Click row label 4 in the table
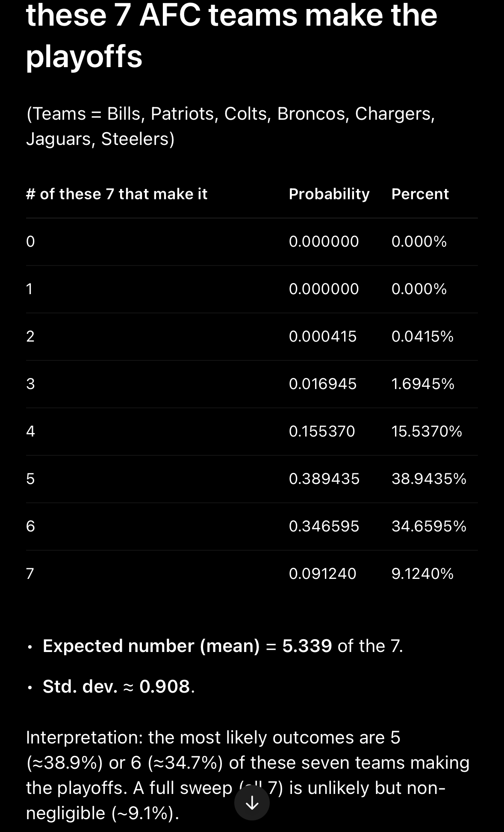 [x=30, y=431]
